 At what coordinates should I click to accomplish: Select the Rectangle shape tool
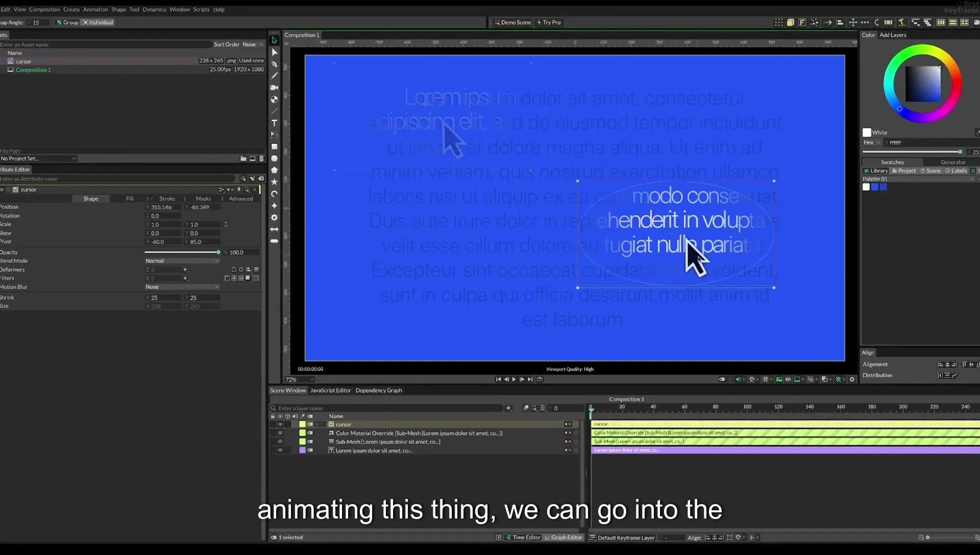[274, 146]
